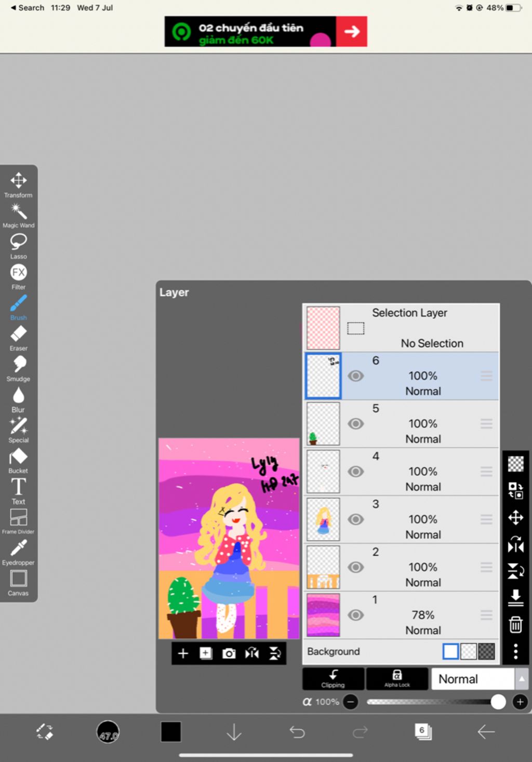
Task: Import photo using camera icon
Action: coord(229,653)
